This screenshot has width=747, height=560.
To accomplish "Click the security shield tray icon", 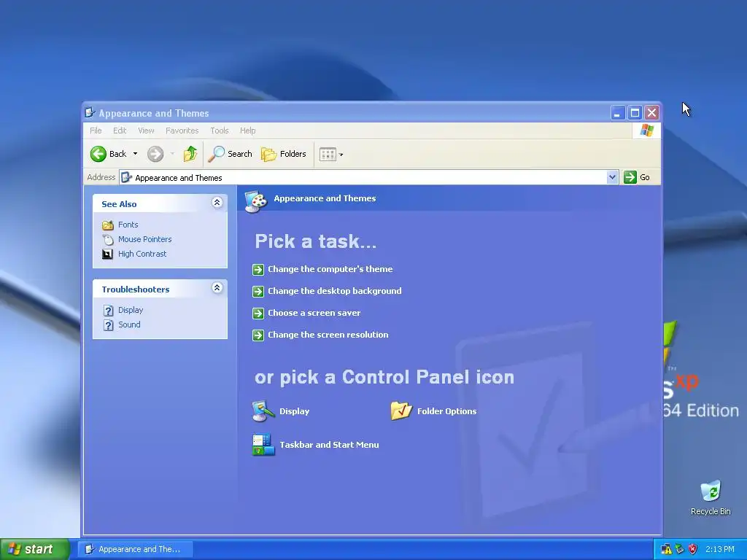I will 693,549.
